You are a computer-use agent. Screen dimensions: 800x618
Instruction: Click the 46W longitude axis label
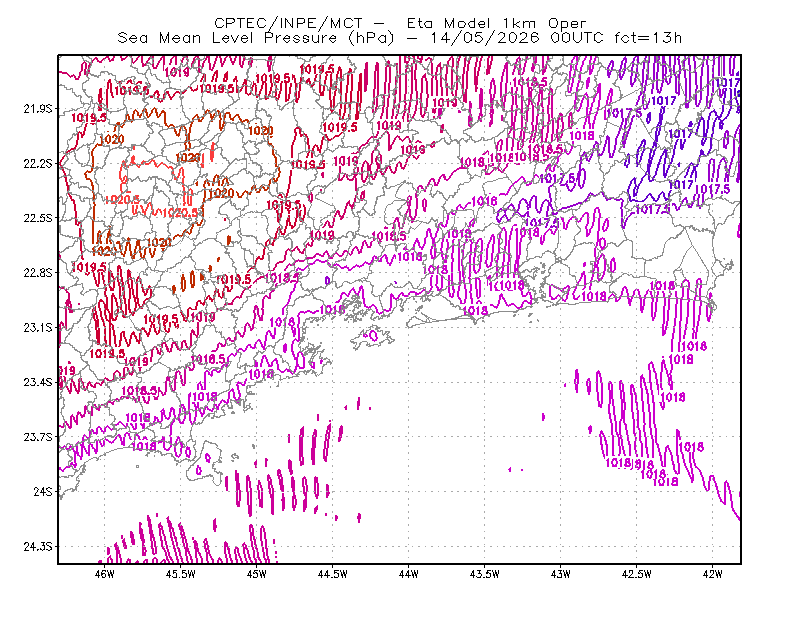pos(105,574)
